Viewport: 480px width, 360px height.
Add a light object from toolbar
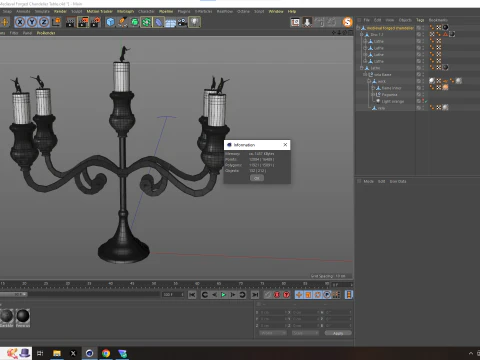click(x=194, y=22)
